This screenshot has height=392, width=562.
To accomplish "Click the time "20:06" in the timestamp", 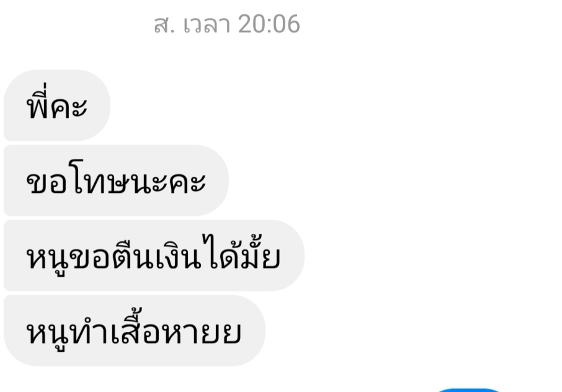I will point(269,24).
